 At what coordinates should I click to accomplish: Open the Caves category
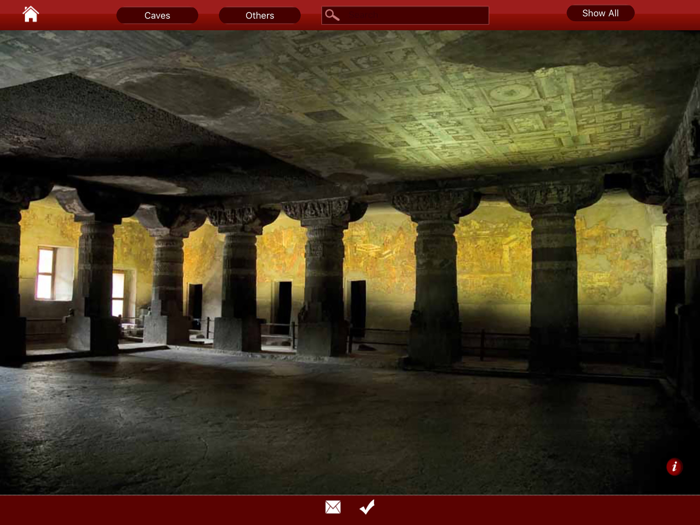coord(157,15)
